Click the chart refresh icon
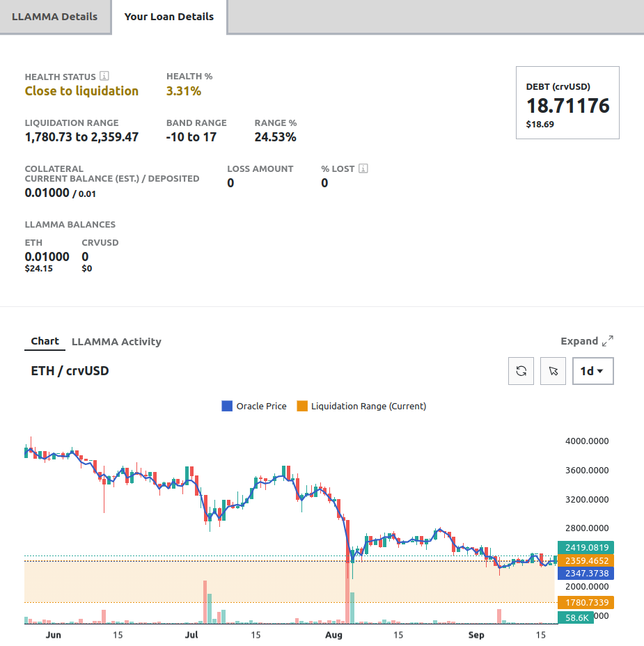The width and height of the screenshot is (644, 646). (520, 371)
